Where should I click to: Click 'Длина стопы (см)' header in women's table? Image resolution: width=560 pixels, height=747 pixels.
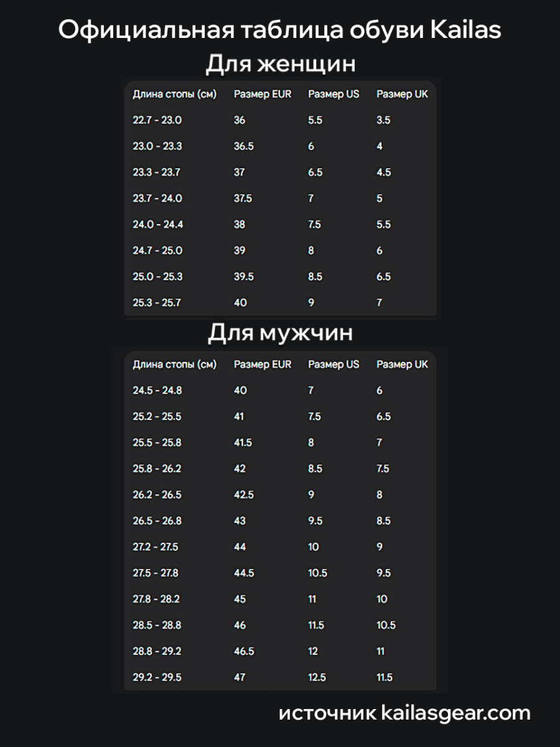174,95
